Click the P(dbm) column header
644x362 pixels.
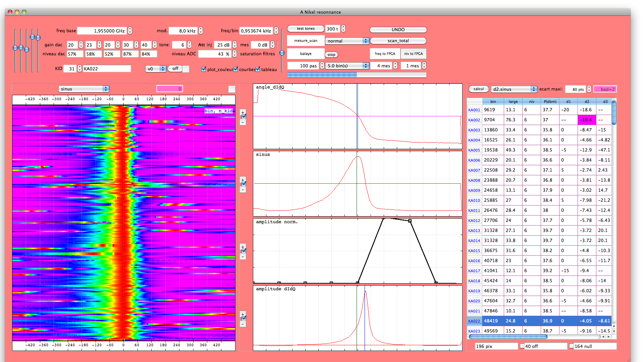(550, 102)
